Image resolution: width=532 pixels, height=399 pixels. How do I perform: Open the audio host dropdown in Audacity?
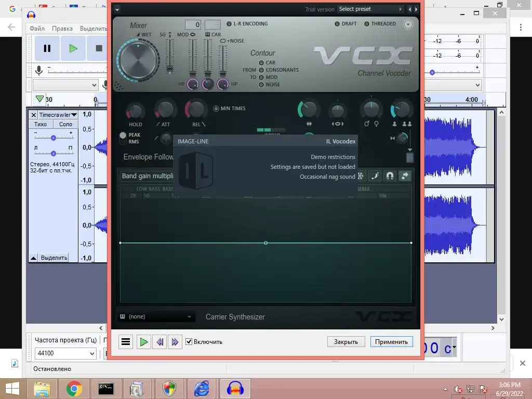65,85
